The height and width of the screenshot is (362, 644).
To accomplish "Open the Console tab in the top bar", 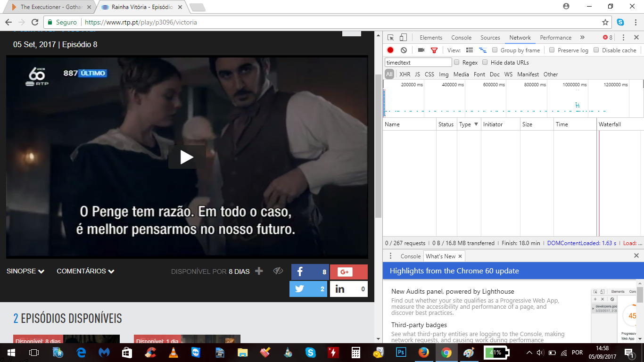I will point(461,38).
